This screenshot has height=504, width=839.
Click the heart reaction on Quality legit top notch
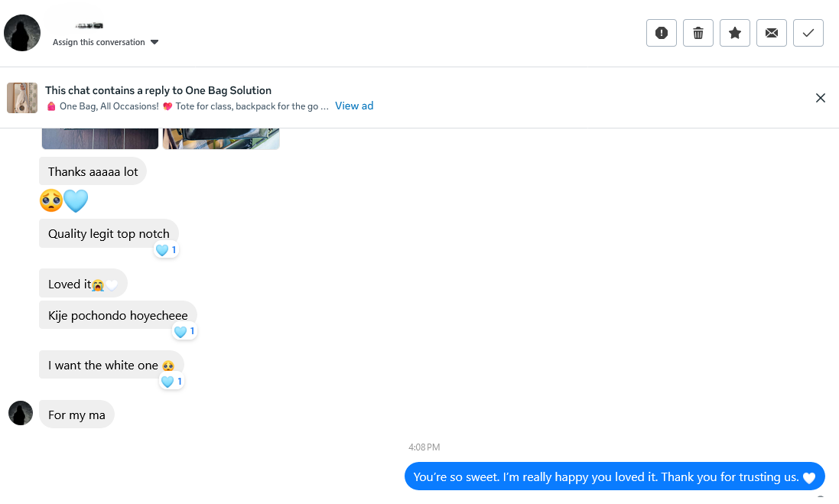coord(166,250)
